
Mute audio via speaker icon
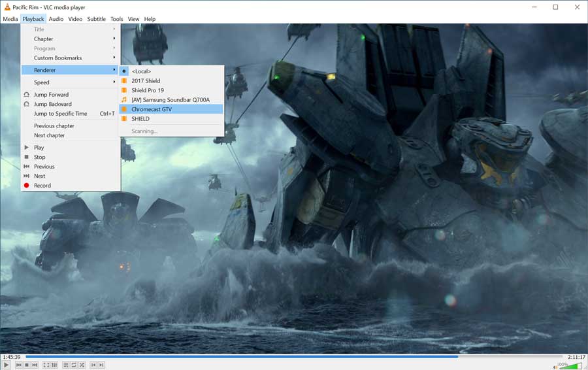click(555, 367)
